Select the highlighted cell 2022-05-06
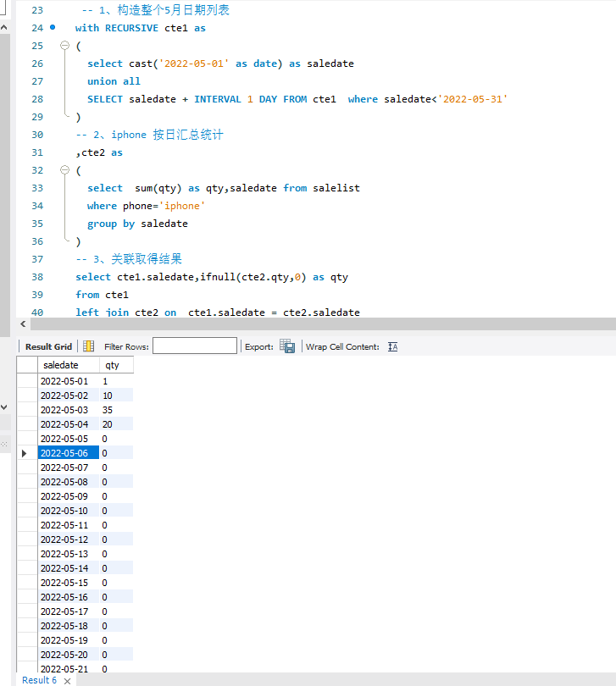This screenshot has height=686, width=616. pyautogui.click(x=69, y=453)
